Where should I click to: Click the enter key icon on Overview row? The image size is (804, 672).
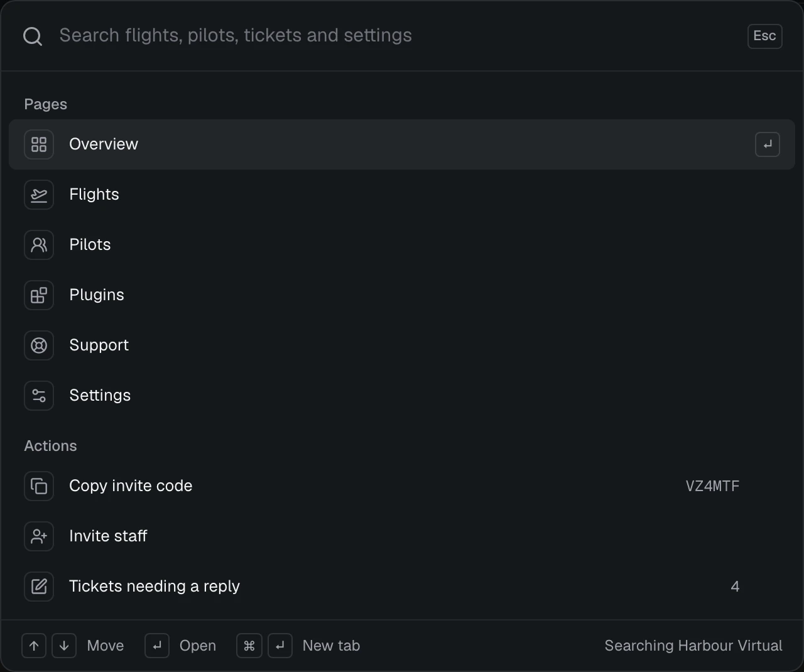pos(767,144)
